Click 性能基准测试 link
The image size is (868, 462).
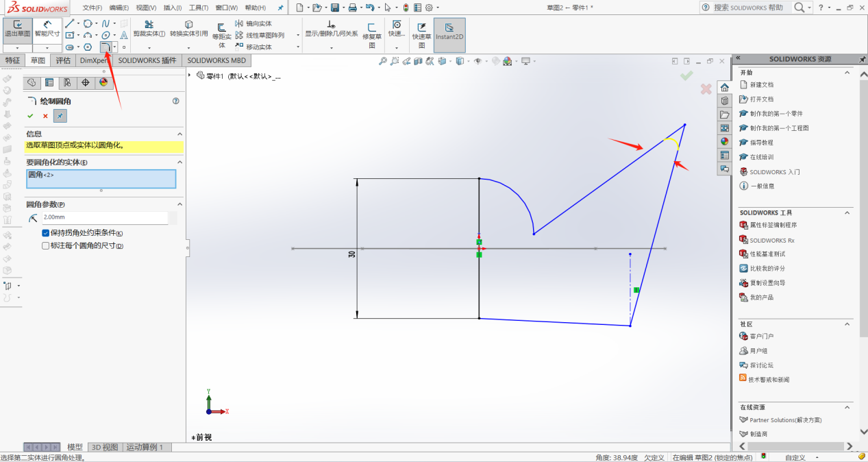tap(761, 254)
